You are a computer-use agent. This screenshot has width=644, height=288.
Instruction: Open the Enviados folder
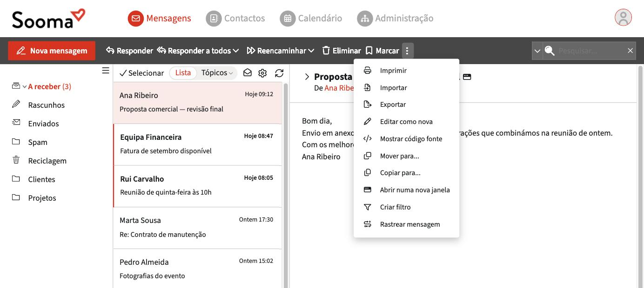pyautogui.click(x=43, y=124)
